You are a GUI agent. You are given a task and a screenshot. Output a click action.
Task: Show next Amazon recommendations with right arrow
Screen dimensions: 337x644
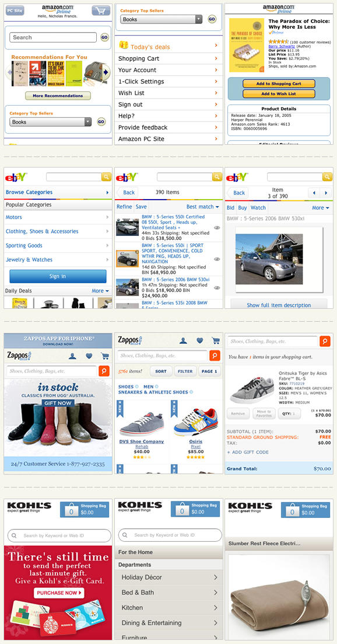tap(106, 72)
